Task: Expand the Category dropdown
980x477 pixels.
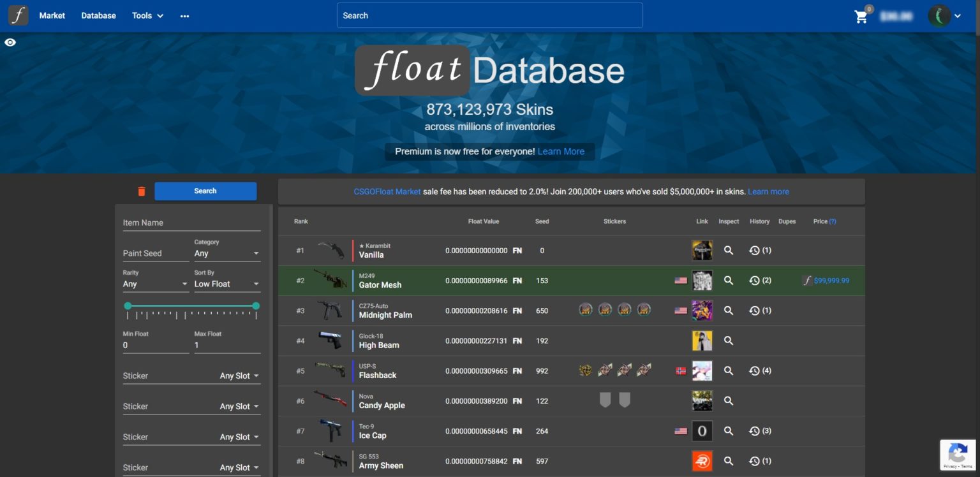Action: point(227,253)
